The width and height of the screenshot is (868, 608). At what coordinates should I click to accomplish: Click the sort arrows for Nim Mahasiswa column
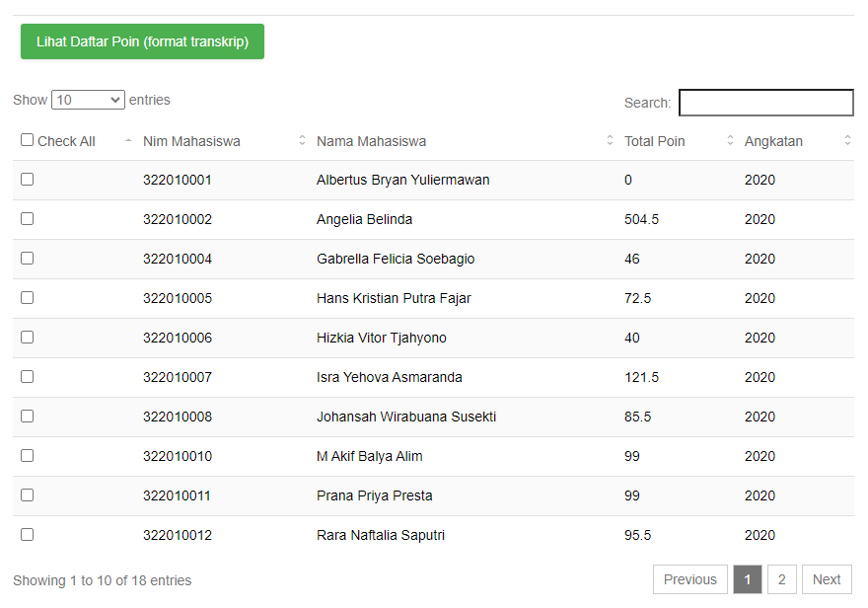(x=302, y=140)
